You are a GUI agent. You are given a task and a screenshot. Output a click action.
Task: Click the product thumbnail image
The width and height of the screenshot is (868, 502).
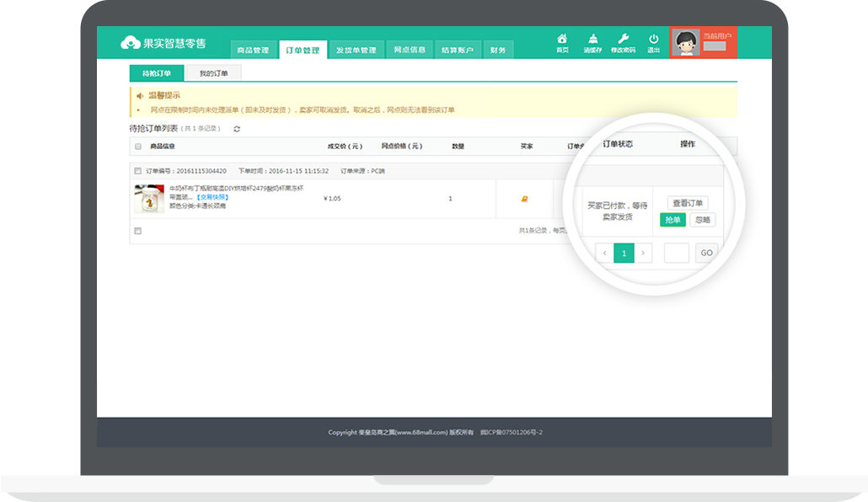click(149, 199)
